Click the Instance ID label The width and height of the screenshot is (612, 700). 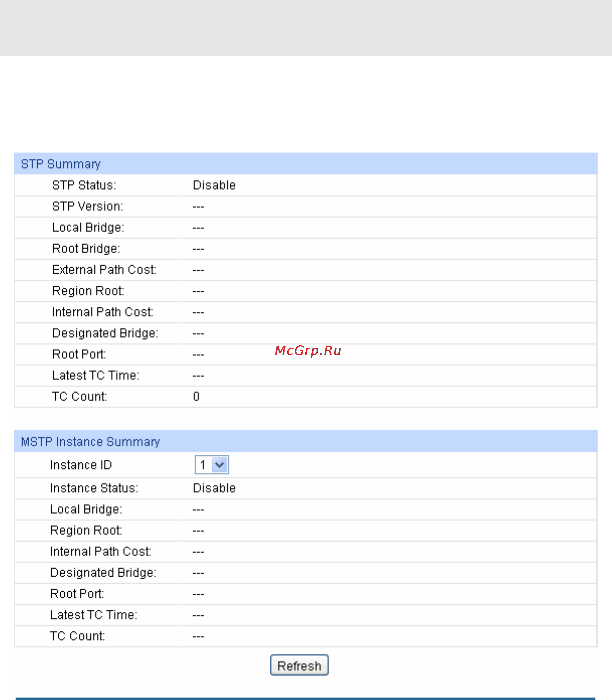(x=81, y=465)
